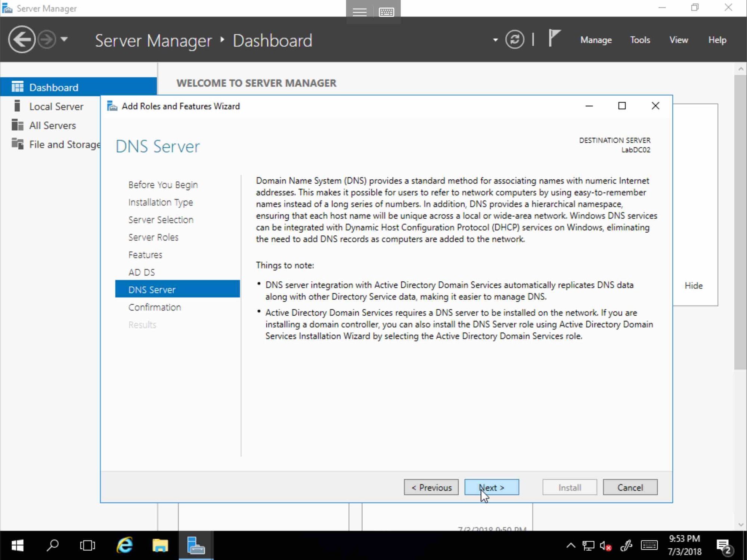This screenshot has height=560, width=747.
Task: Open the Tools menu
Action: coord(640,40)
